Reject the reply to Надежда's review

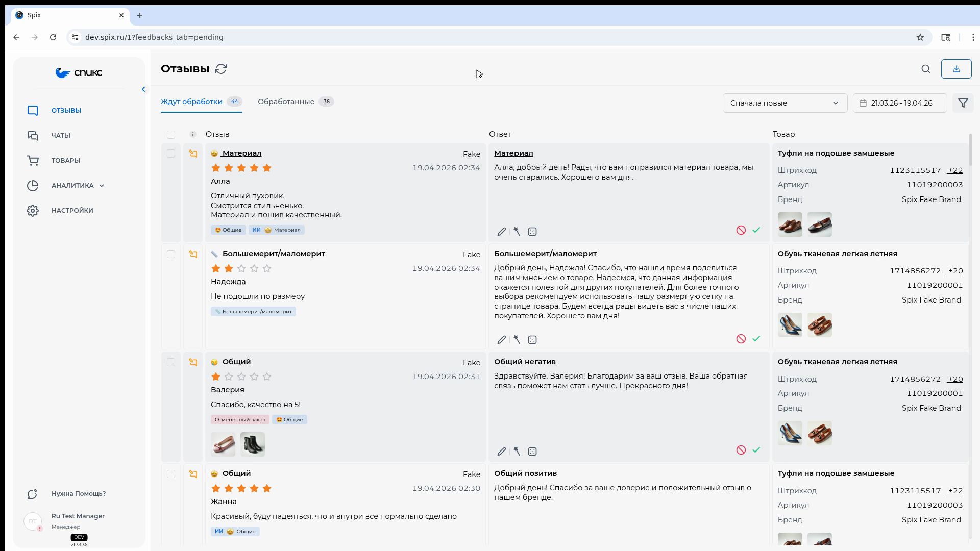(x=741, y=339)
